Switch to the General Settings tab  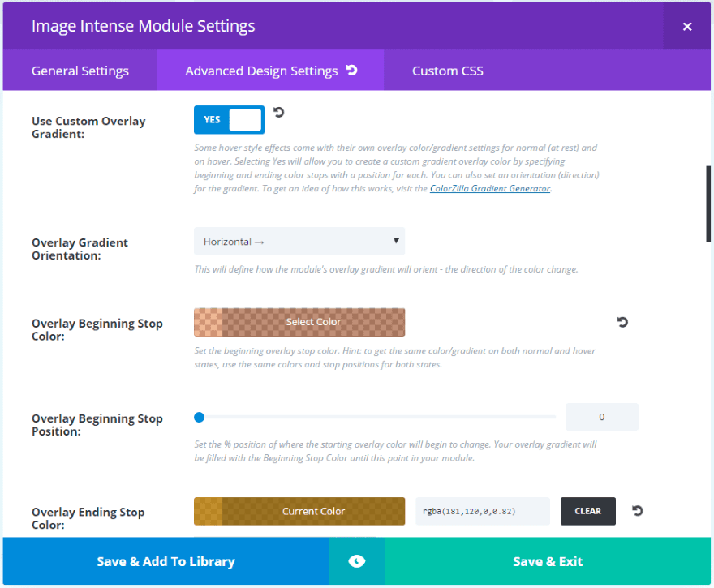coord(80,71)
